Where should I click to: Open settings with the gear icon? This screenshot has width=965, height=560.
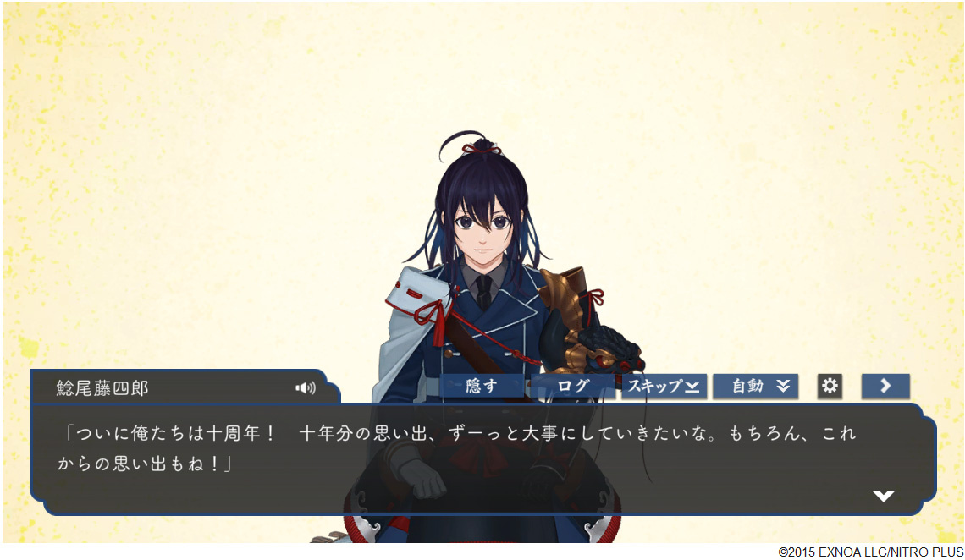(x=830, y=386)
